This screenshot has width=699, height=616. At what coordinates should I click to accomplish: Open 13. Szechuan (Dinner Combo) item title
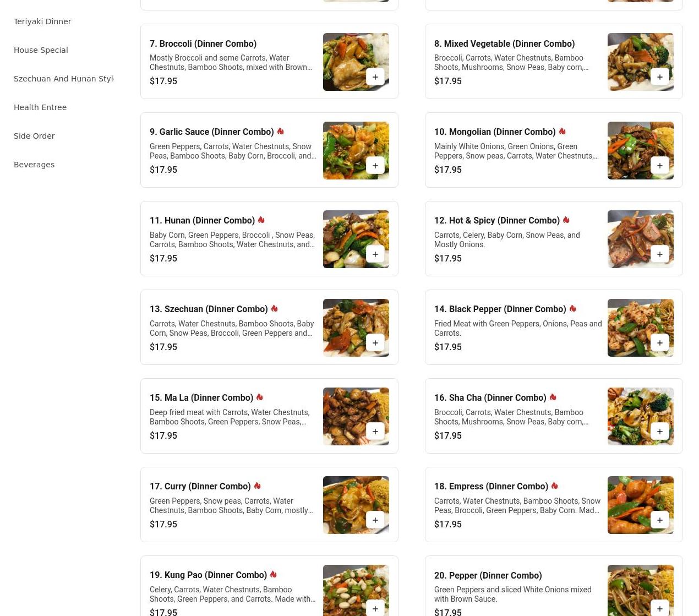(209, 309)
